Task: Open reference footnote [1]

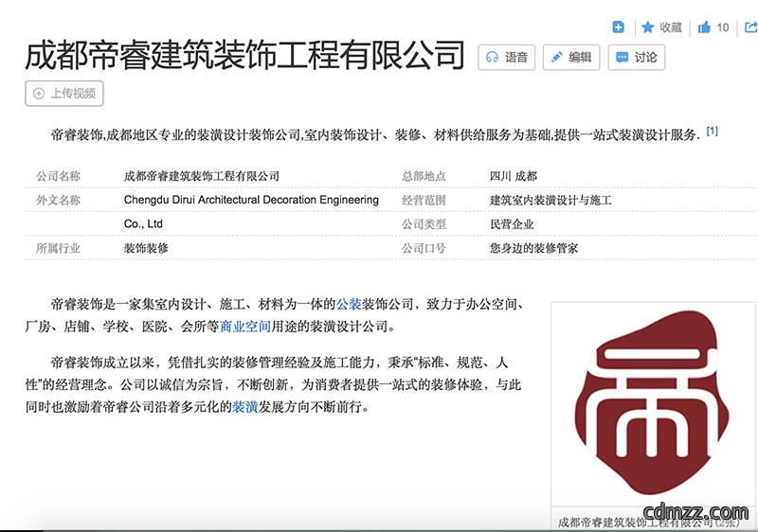Action: (713, 132)
